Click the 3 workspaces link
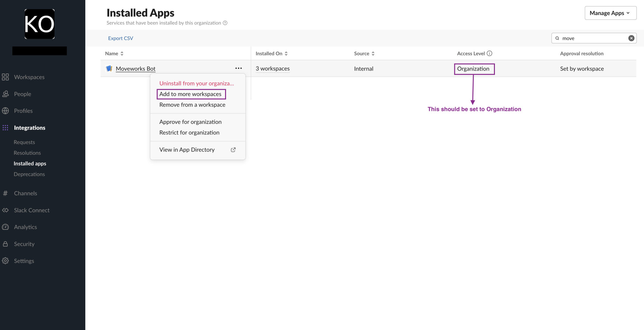Screen dimensions: 644x330 [x=273, y=68]
